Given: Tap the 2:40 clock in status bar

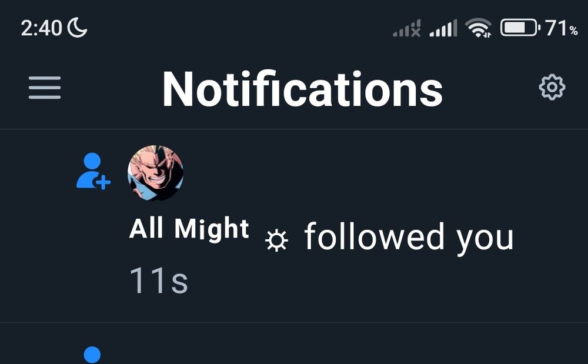Looking at the screenshot, I should point(41,28).
